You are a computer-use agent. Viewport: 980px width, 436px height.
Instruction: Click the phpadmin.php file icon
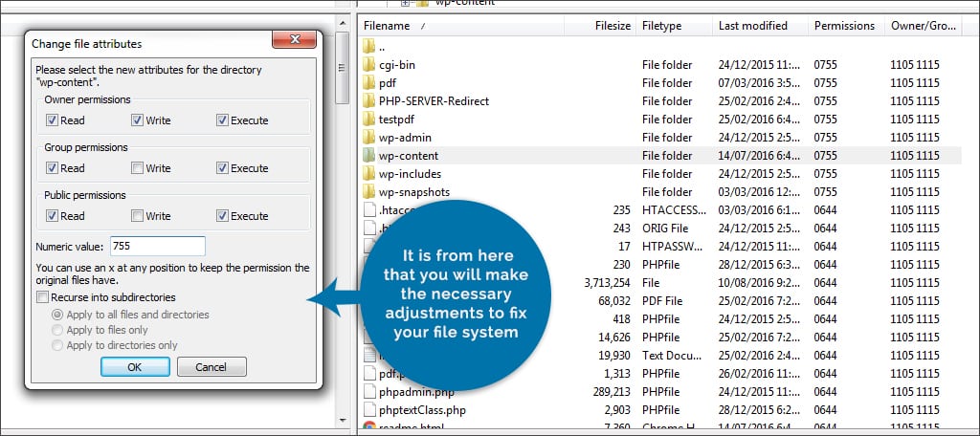tap(369, 392)
